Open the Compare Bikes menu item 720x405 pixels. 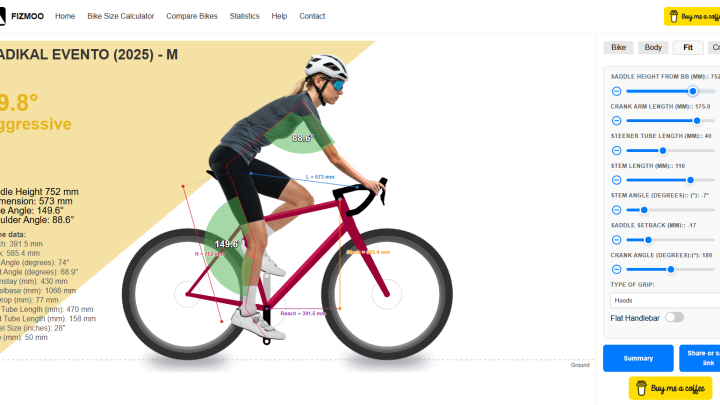pos(192,16)
